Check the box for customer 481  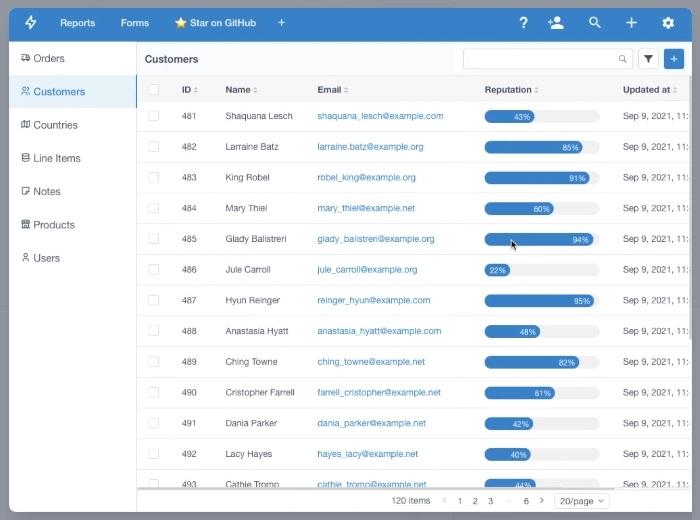tap(154, 116)
